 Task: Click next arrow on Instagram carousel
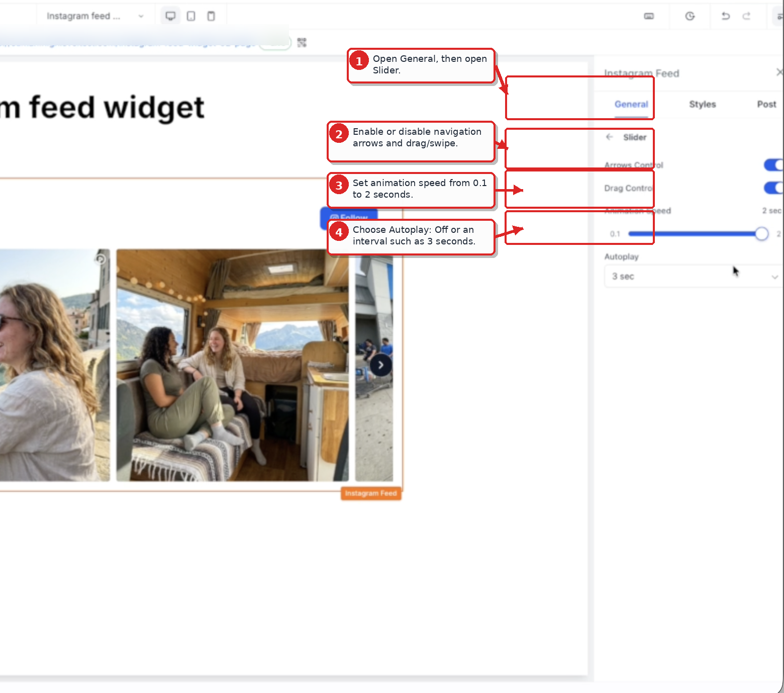pos(381,365)
